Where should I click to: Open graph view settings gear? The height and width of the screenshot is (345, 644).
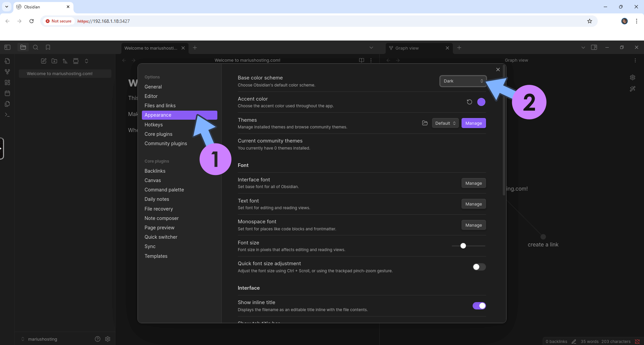(633, 77)
